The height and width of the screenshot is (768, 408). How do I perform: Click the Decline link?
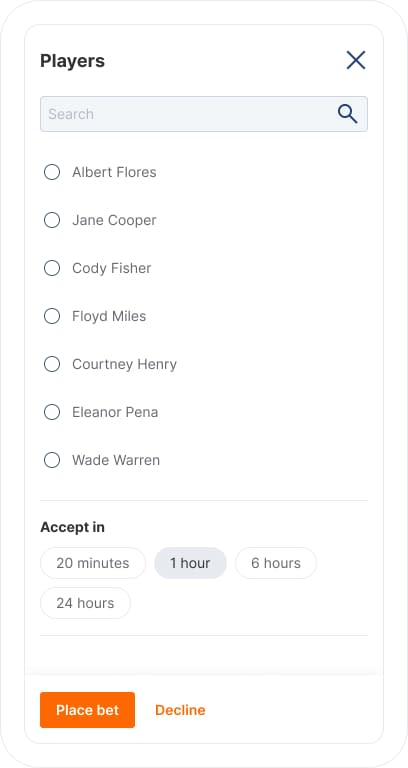180,710
